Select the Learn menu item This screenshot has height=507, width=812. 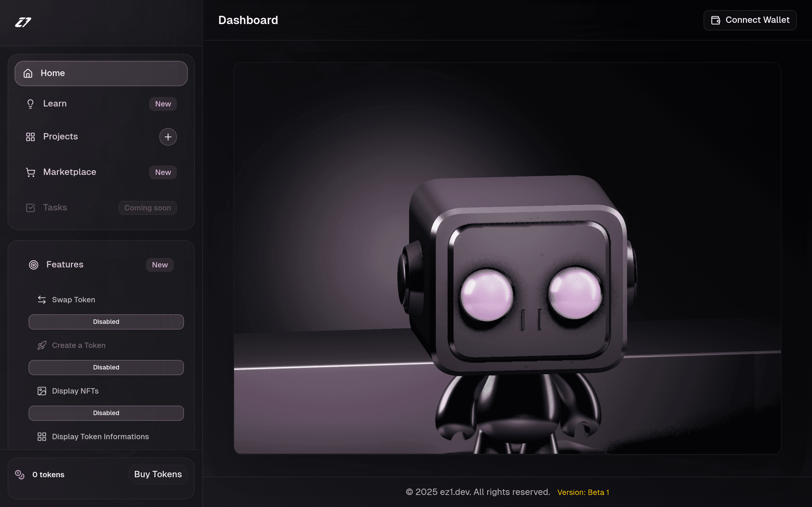pos(101,104)
